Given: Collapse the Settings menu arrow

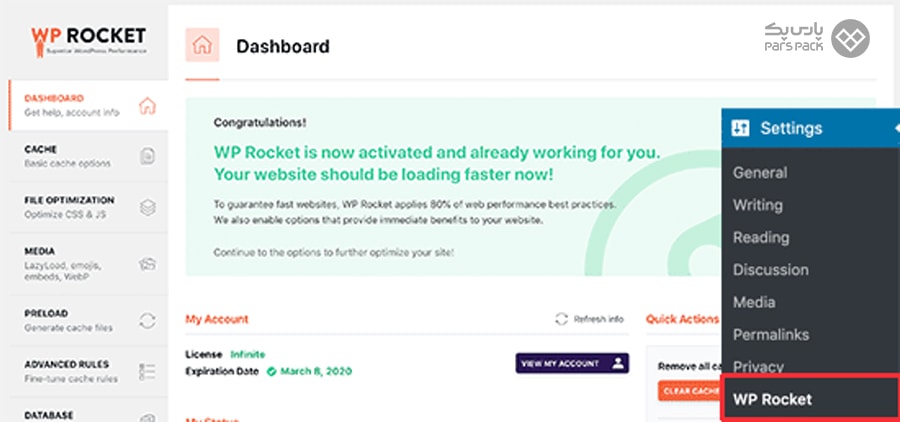Looking at the screenshot, I should pyautogui.click(x=897, y=128).
